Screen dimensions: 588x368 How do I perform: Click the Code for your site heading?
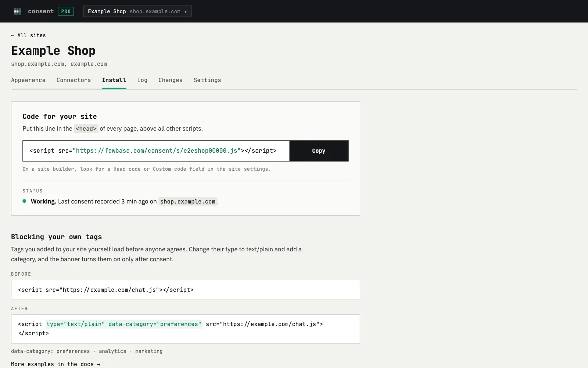click(x=60, y=117)
